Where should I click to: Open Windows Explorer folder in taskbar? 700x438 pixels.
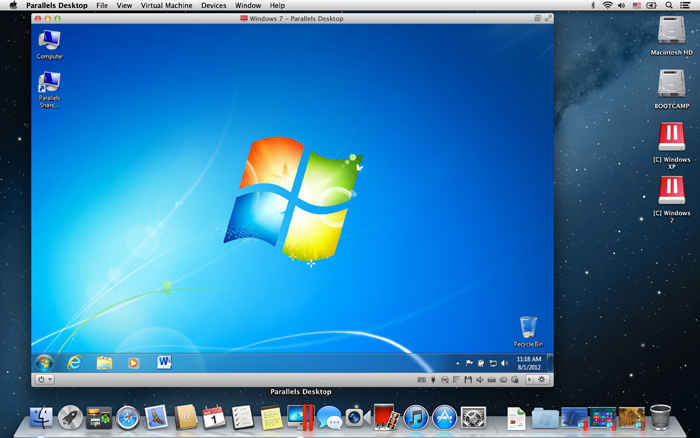point(104,363)
